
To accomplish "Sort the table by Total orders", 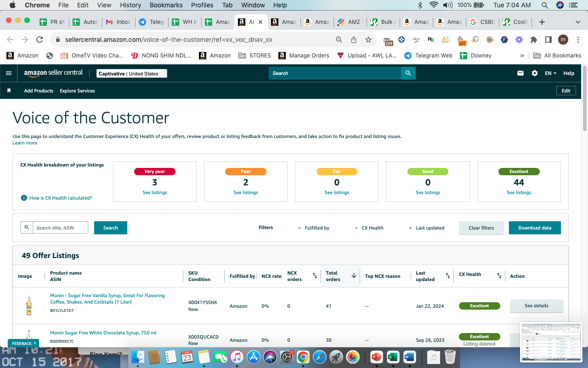I will [354, 276].
